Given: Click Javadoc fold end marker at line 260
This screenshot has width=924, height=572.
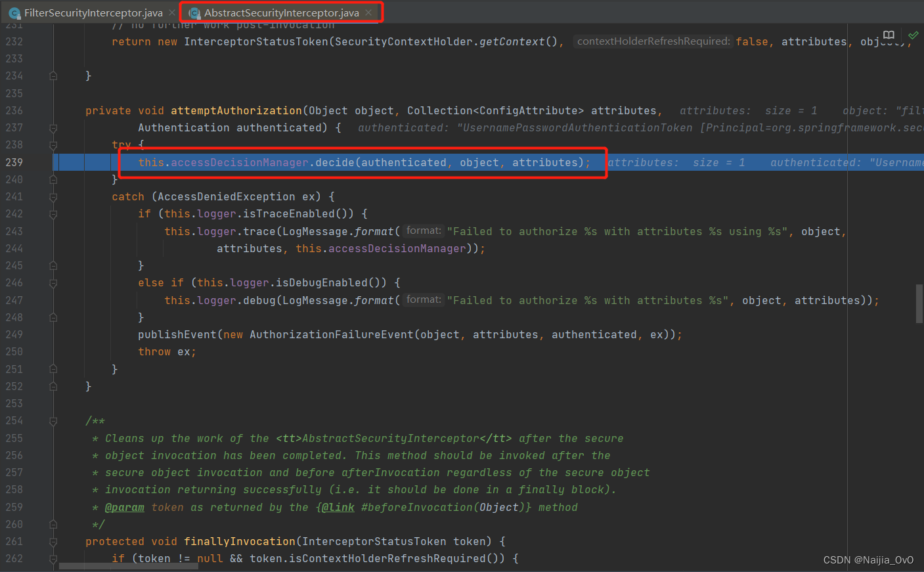Looking at the screenshot, I should click(x=53, y=525).
